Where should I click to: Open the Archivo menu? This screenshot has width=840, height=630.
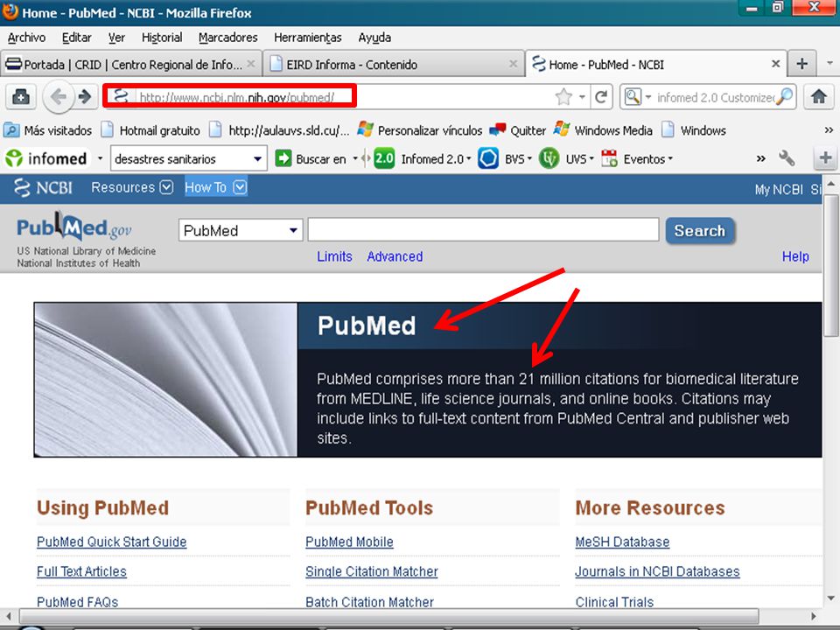pos(26,38)
